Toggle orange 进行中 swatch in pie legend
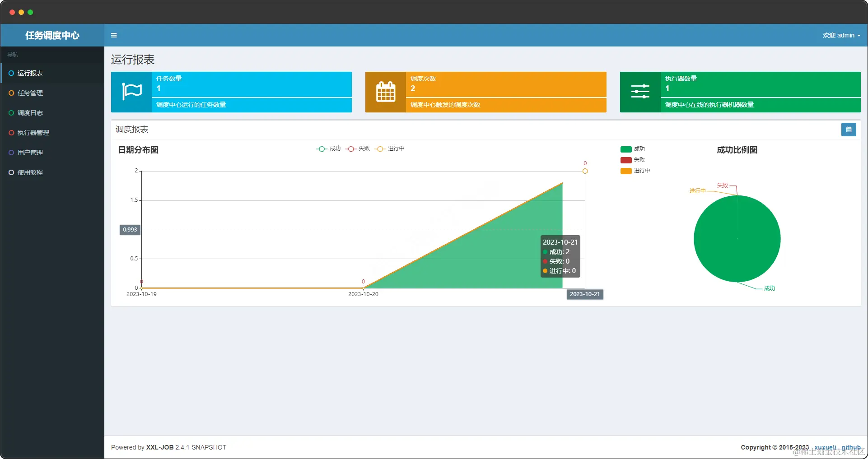 click(626, 171)
